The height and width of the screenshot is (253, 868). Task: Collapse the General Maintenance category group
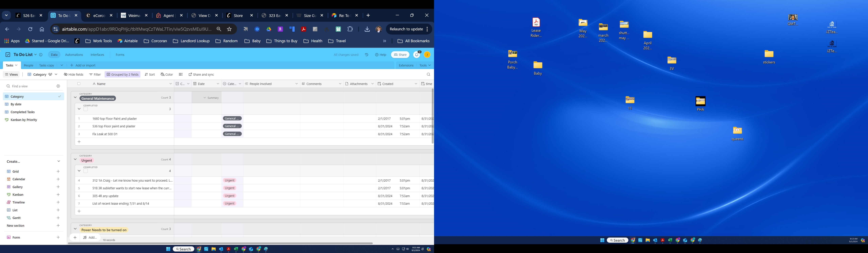(x=75, y=97)
